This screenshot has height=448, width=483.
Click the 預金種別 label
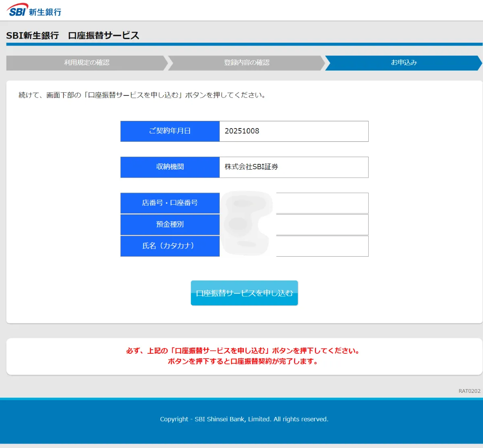170,224
